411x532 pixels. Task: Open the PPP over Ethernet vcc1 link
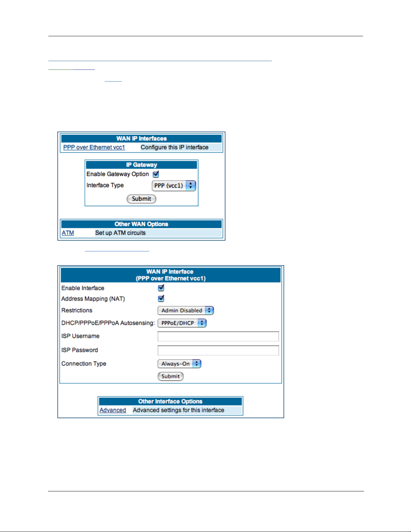(x=94, y=147)
